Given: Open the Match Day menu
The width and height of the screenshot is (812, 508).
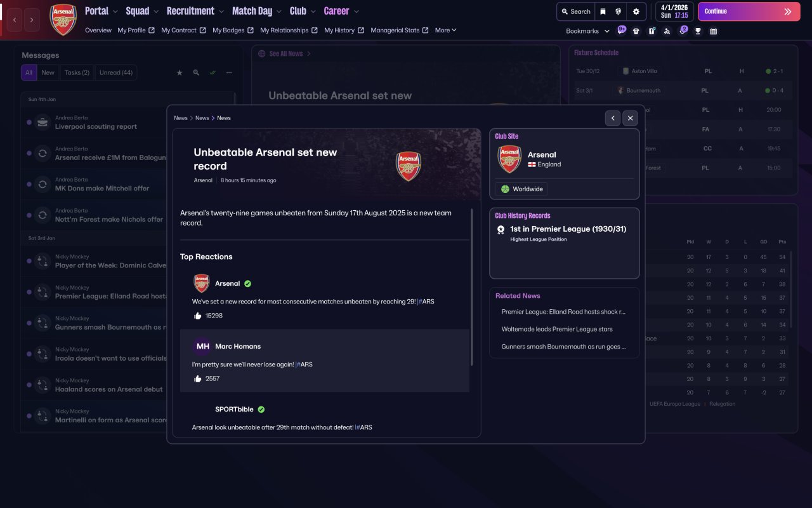Looking at the screenshot, I should pyautogui.click(x=257, y=11).
